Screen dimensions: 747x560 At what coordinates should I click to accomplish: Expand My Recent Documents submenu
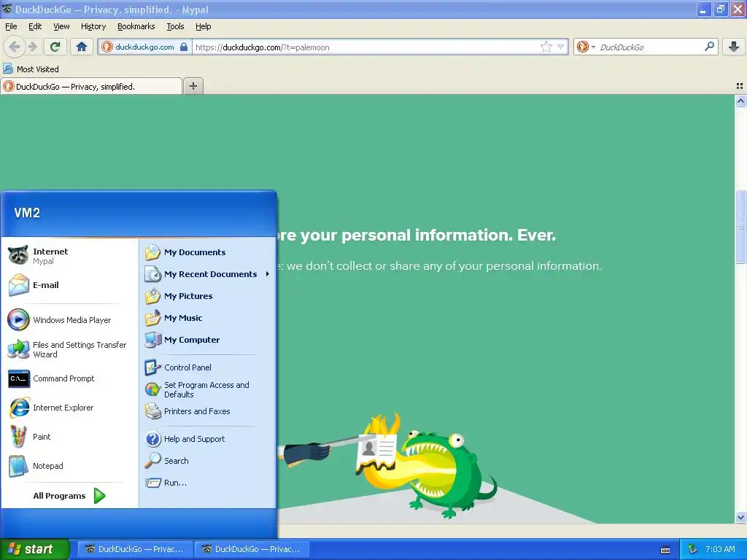[208, 274]
